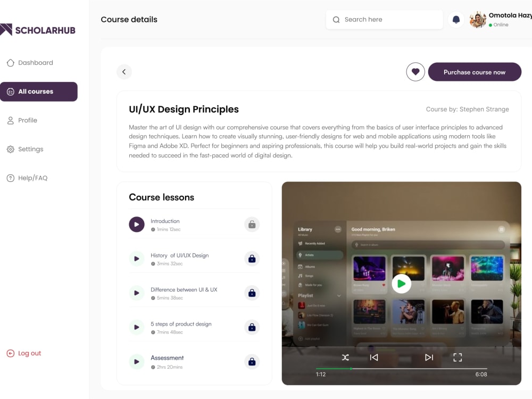Click the Assessment lesson title
532x399 pixels.
pos(167,358)
